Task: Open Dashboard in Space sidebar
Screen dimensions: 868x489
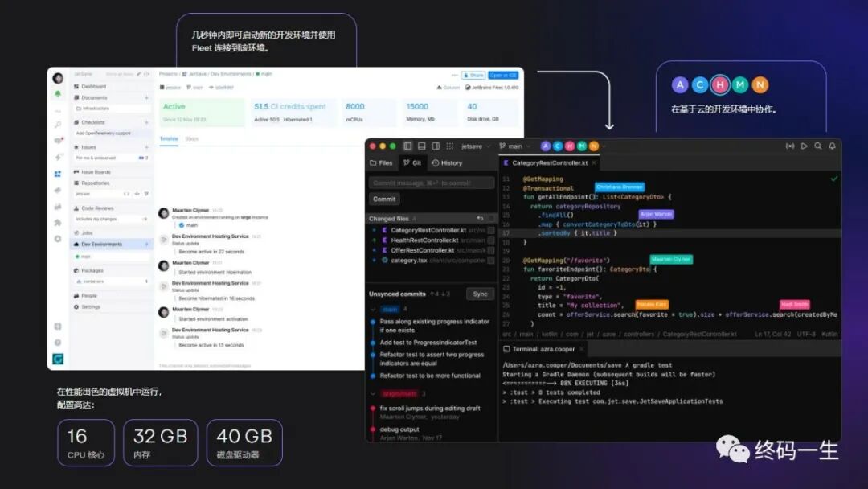Action: pos(93,86)
